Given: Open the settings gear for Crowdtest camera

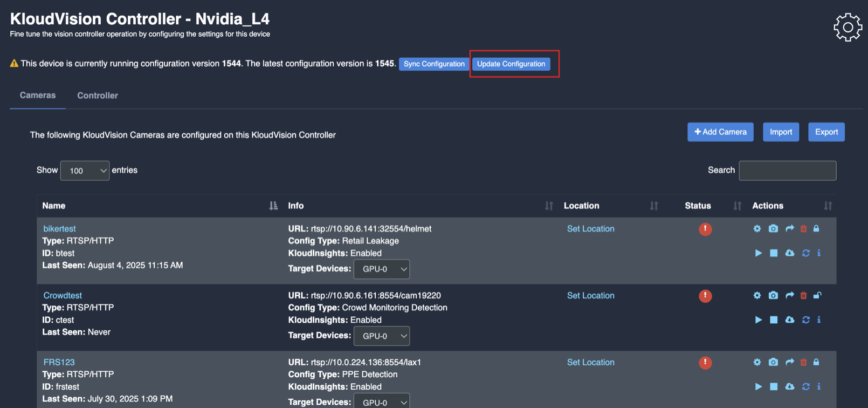Looking at the screenshot, I should click(757, 296).
